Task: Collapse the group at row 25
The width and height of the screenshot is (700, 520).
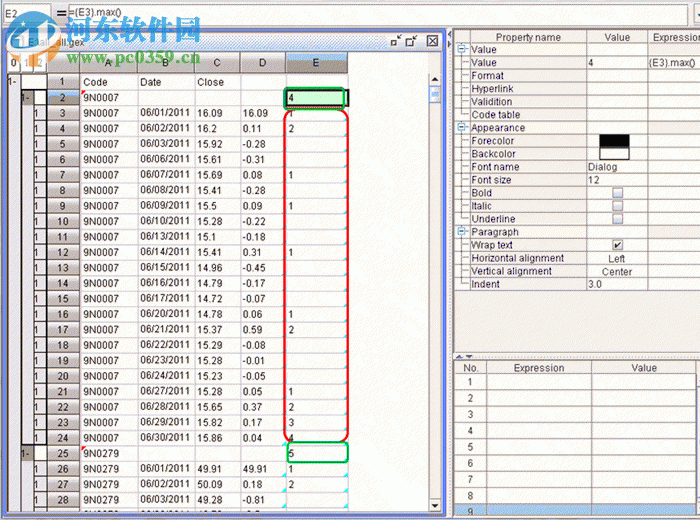Action: [26, 453]
